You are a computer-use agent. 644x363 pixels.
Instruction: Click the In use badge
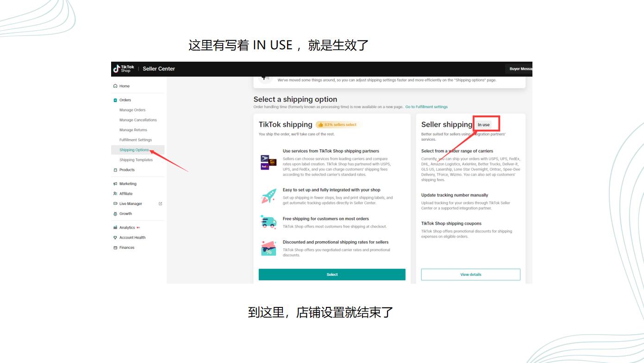[484, 125]
